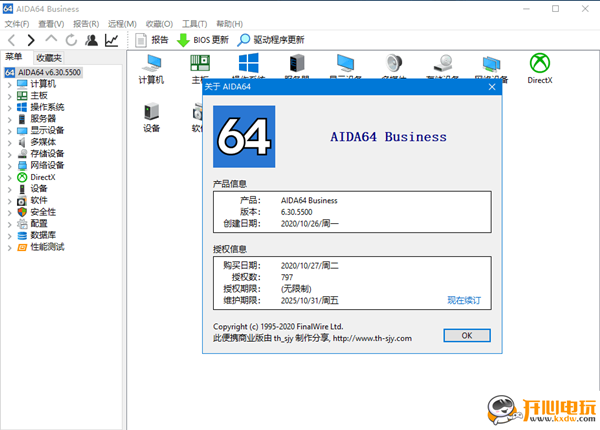Open the 文件(F) menu
The image size is (600, 430).
point(19,23)
